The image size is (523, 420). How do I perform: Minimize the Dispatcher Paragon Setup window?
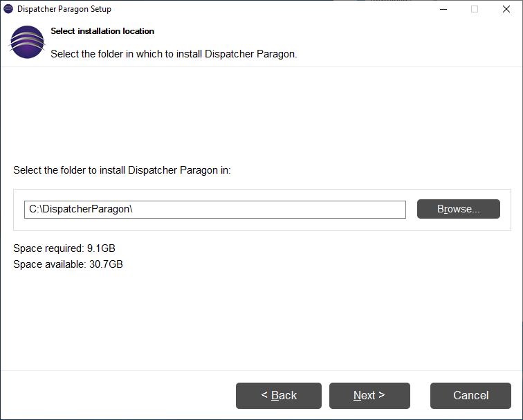click(443, 9)
